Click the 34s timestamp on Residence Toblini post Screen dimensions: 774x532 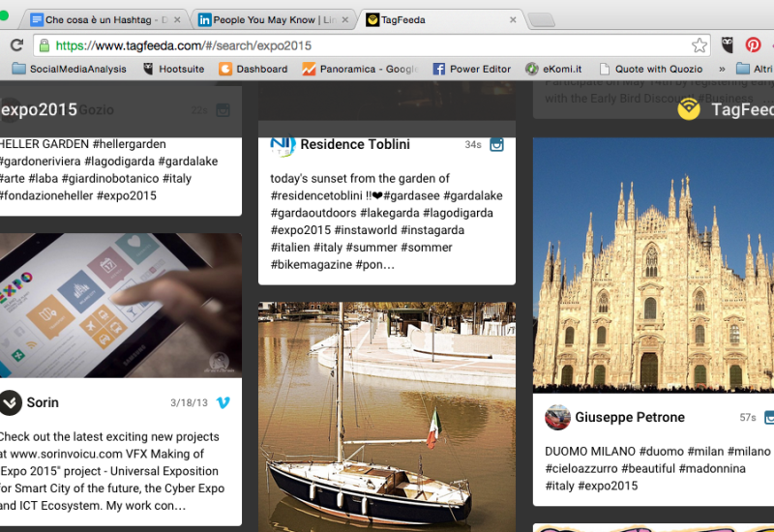coord(472,144)
